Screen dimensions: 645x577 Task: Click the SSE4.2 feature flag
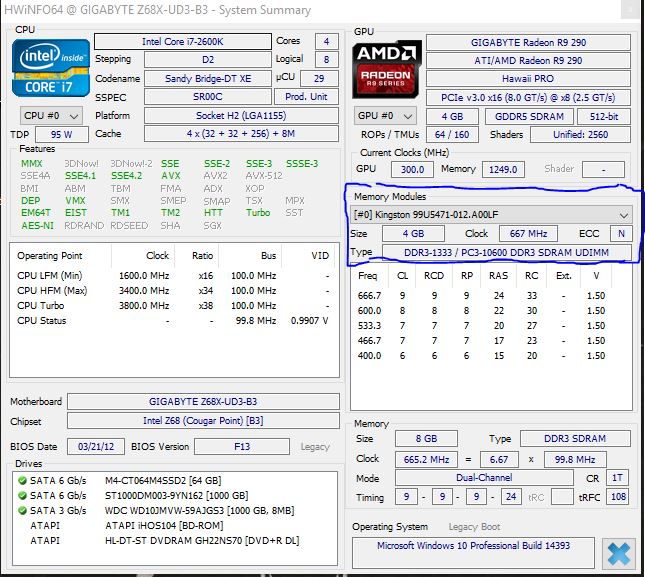point(126,176)
